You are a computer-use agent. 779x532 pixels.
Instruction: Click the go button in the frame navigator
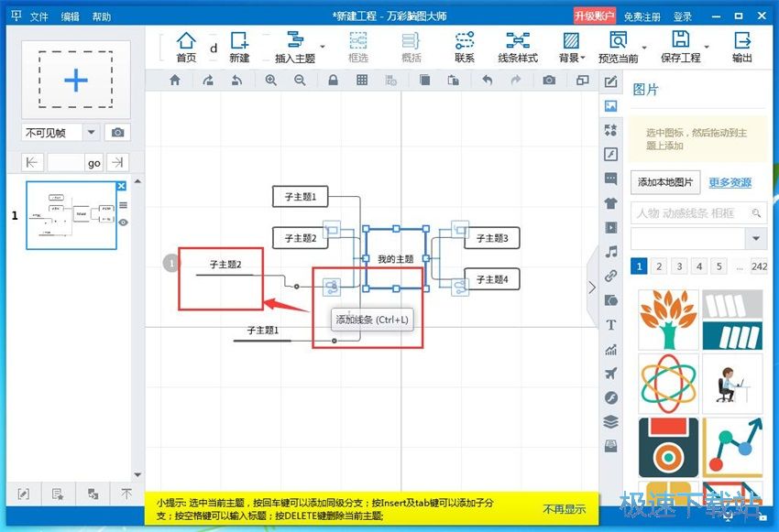click(93, 162)
